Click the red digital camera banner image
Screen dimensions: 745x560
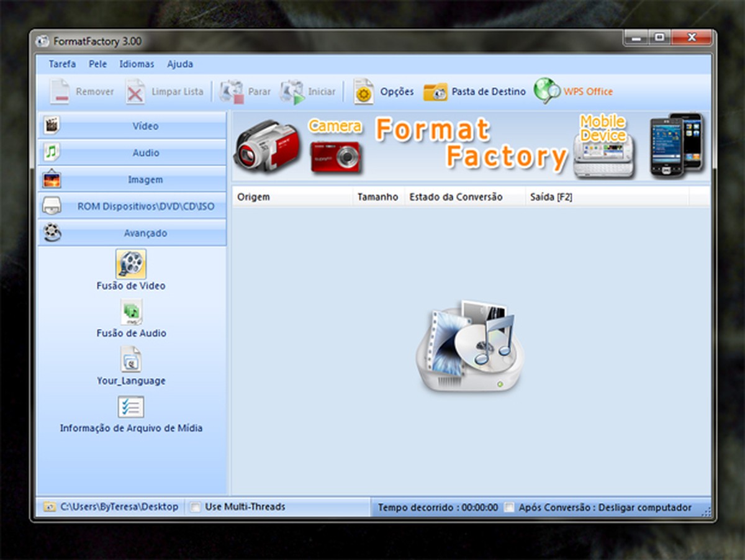click(x=336, y=156)
